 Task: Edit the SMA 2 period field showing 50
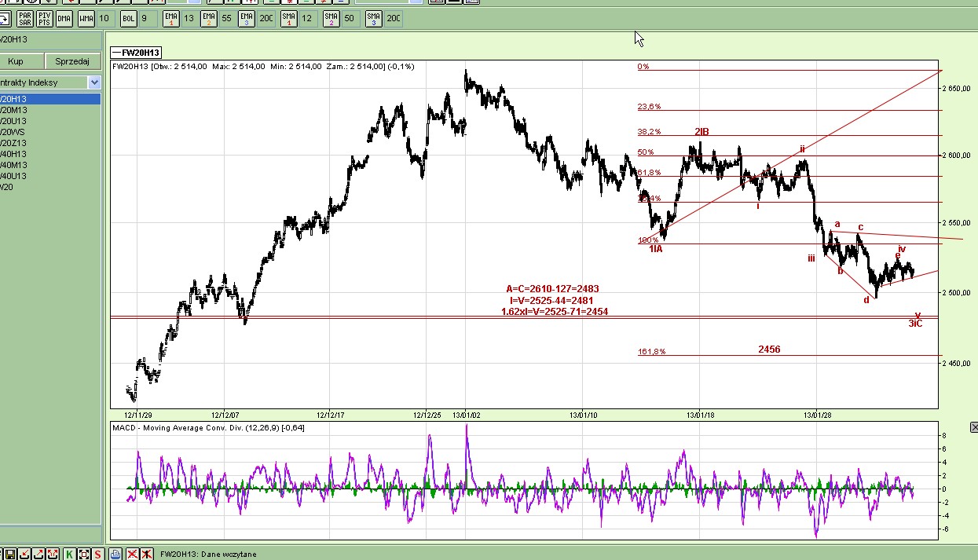[350, 18]
